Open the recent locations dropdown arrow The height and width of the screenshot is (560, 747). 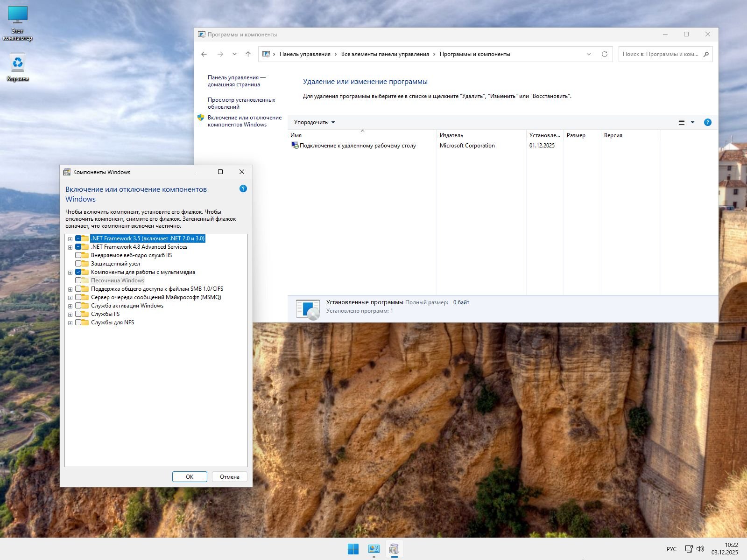point(234,54)
